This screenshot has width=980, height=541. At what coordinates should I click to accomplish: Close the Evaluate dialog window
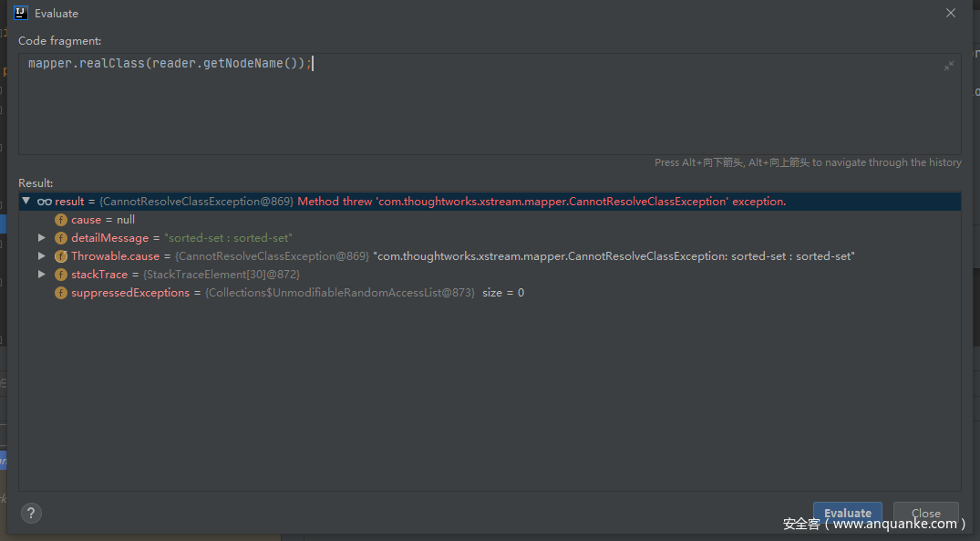click(x=951, y=13)
